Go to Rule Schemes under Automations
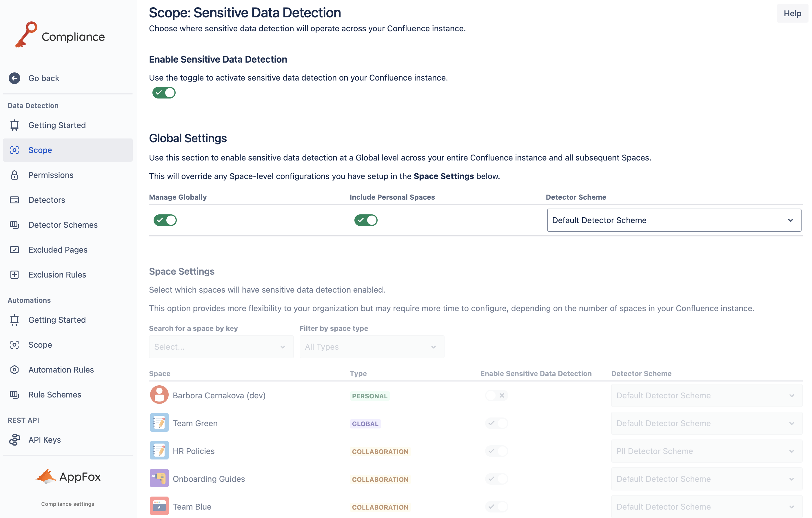Image resolution: width=812 pixels, height=518 pixels. (x=55, y=395)
